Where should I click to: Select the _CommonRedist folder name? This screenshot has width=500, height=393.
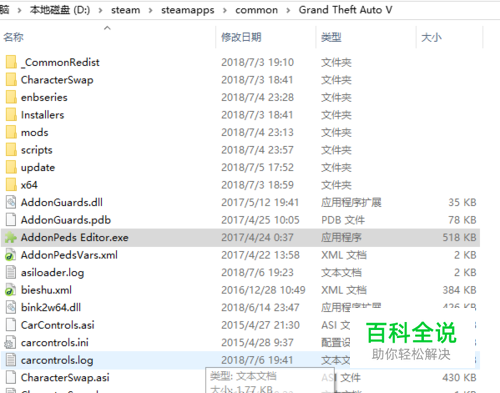(60, 62)
